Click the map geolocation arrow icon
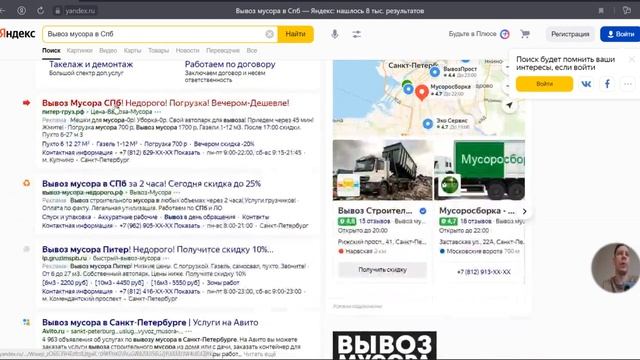 pos(509,105)
